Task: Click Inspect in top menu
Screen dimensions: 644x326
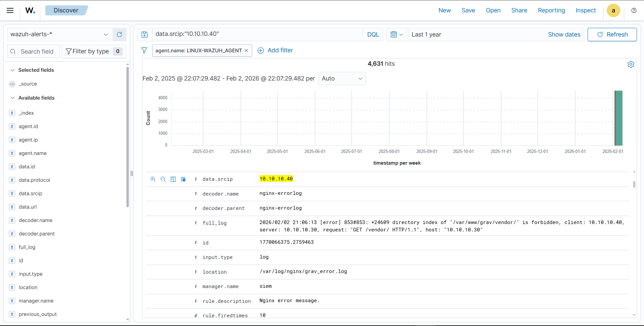Action: pyautogui.click(x=585, y=10)
